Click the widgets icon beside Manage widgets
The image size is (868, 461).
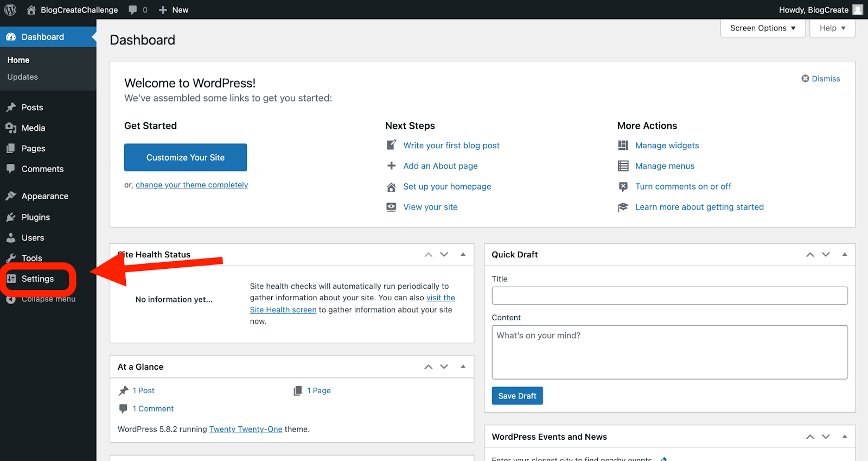[x=623, y=145]
